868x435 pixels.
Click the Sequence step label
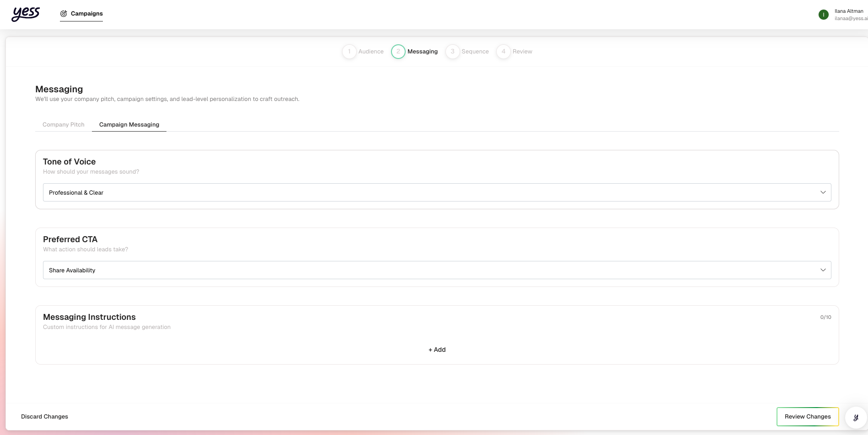coord(475,52)
